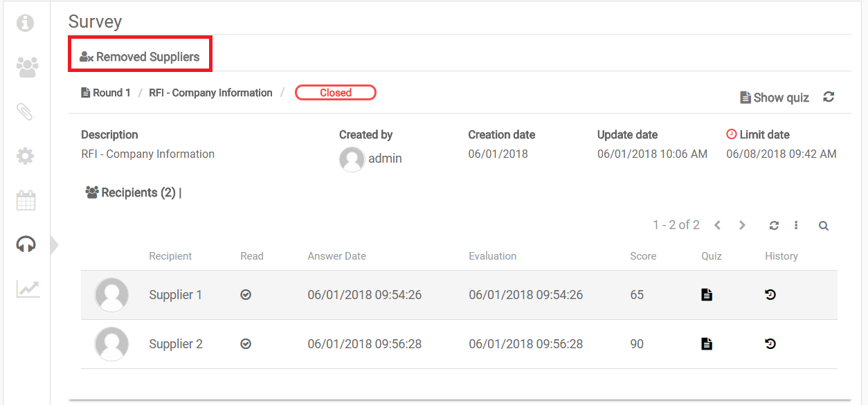Go to next page of recipients
868x405 pixels.
tap(742, 226)
